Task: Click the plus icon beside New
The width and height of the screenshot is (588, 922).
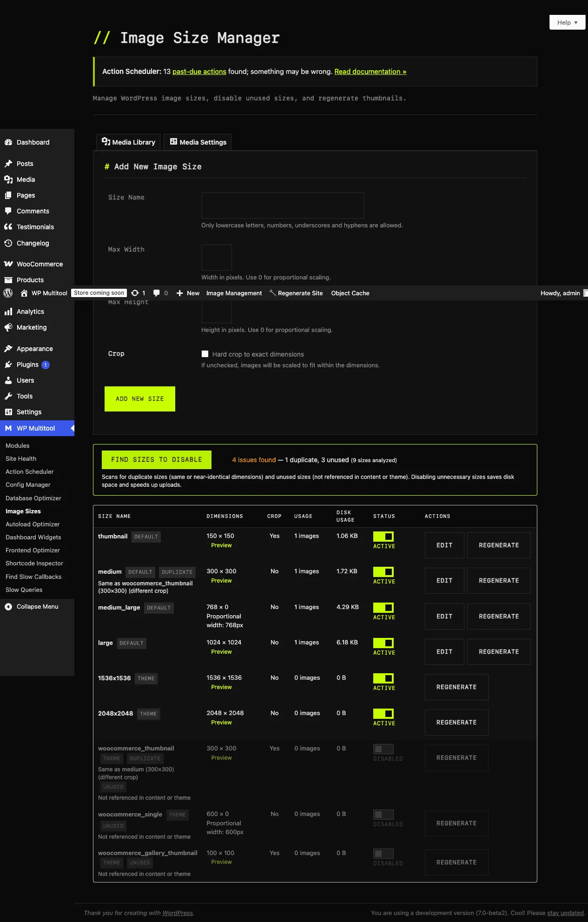Action: (x=180, y=293)
